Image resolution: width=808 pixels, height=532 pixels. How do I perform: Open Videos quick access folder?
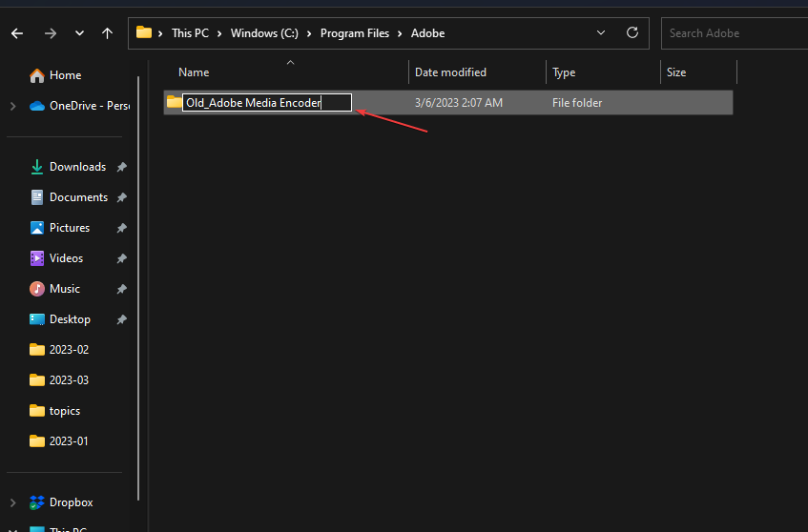(66, 258)
